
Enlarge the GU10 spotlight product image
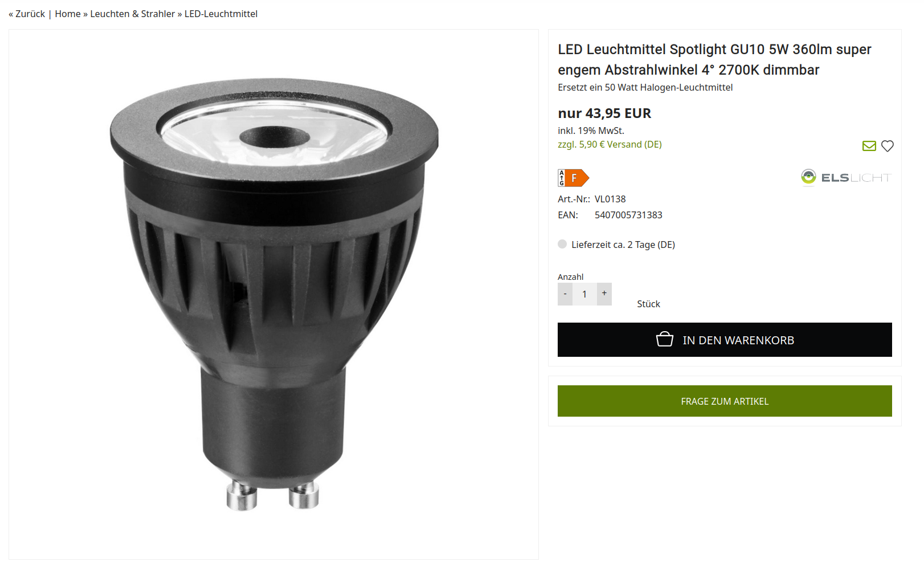pyautogui.click(x=273, y=294)
